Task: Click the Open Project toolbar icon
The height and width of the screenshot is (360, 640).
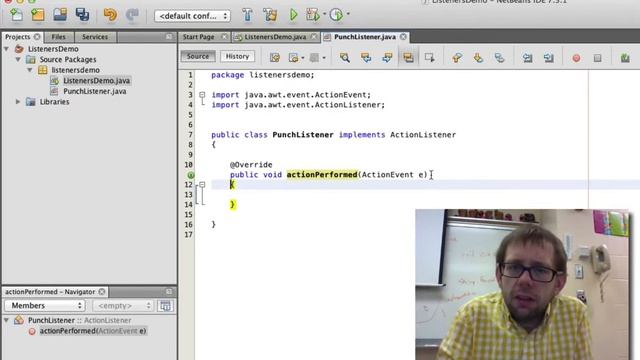Action: tap(60, 15)
